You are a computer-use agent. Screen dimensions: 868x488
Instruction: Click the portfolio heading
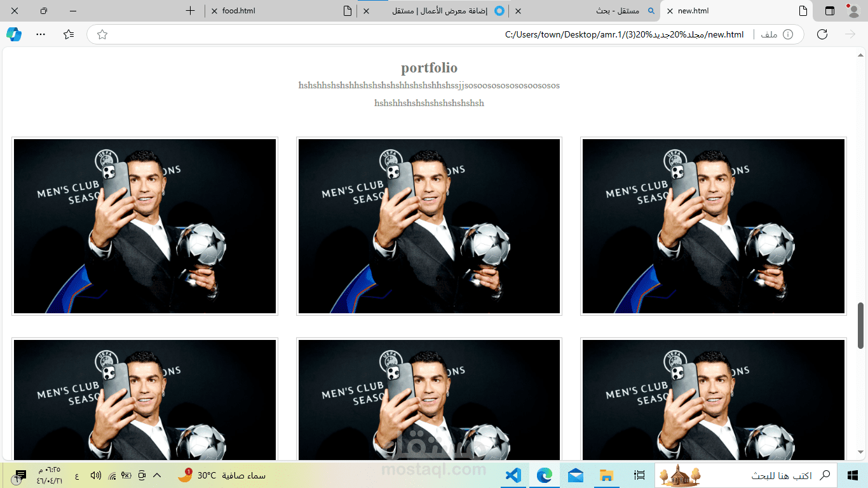click(x=429, y=68)
